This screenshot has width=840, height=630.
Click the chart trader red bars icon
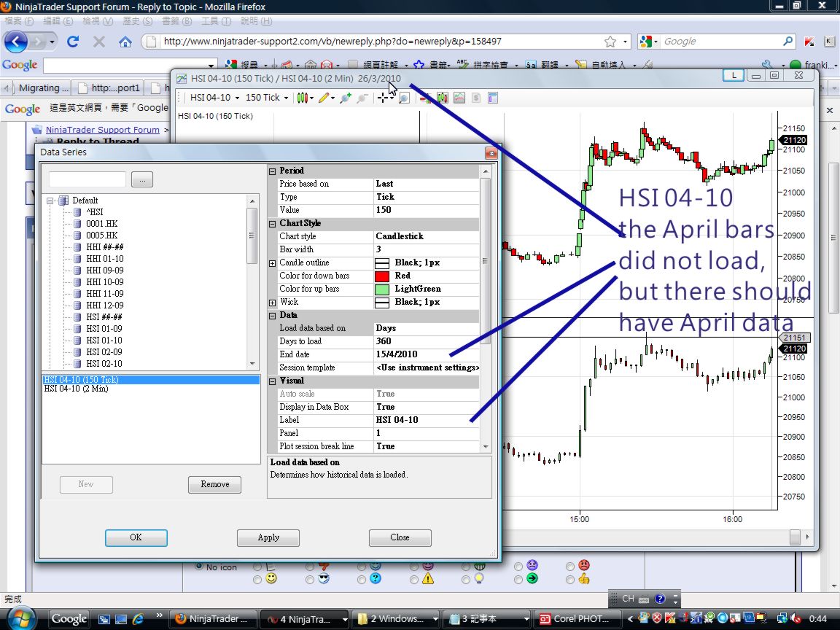(425, 98)
